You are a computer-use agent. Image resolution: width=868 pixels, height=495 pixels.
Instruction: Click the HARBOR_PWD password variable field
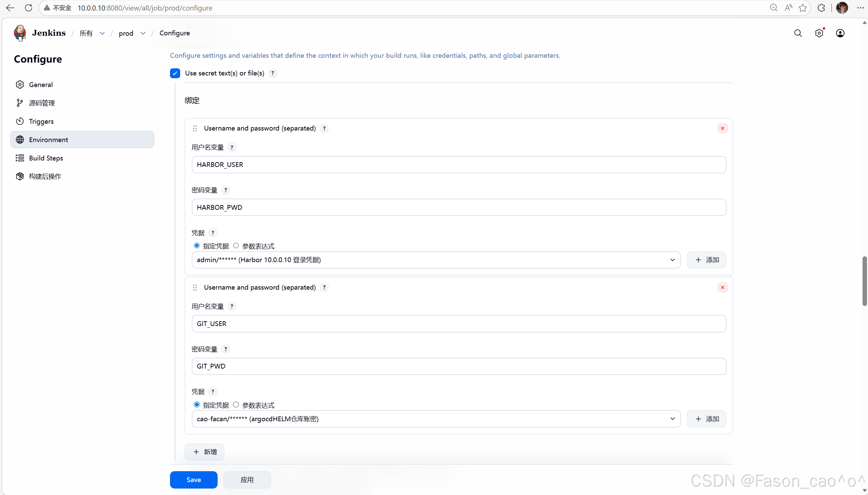pyautogui.click(x=459, y=207)
